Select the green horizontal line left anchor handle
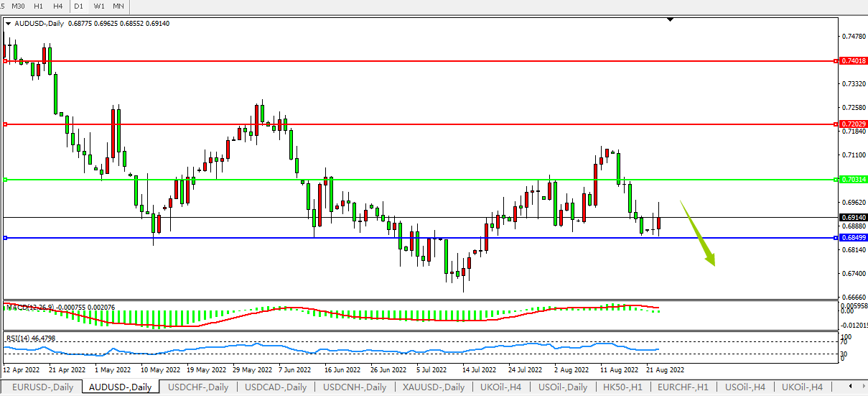868x396 pixels. (5, 180)
